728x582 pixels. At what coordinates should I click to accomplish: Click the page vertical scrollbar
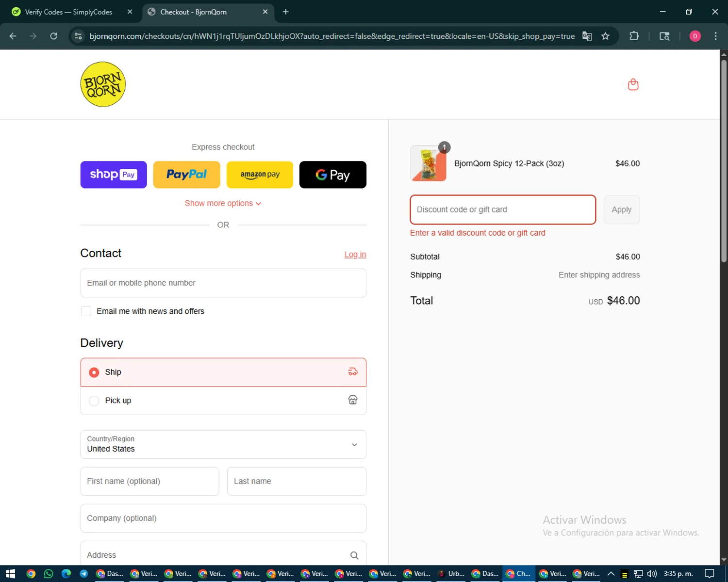coord(724,160)
